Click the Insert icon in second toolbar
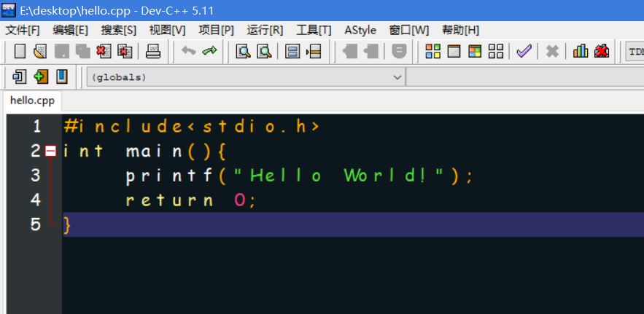This screenshot has width=644, height=314. [19, 76]
